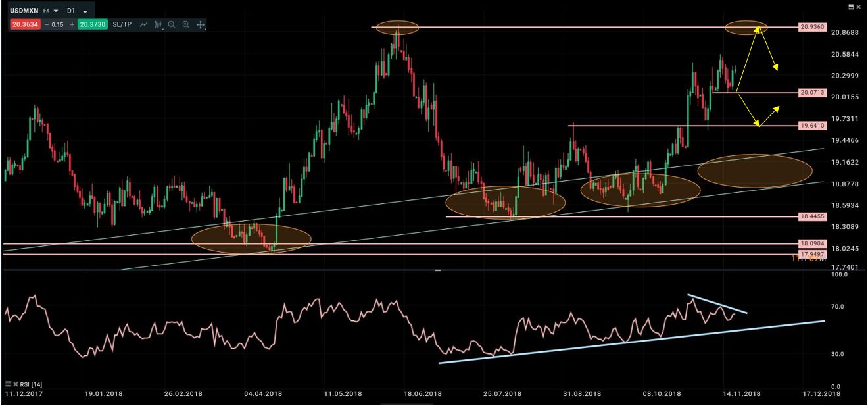
Task: Select the 19.6410 horizontal level label
Action: coord(813,125)
